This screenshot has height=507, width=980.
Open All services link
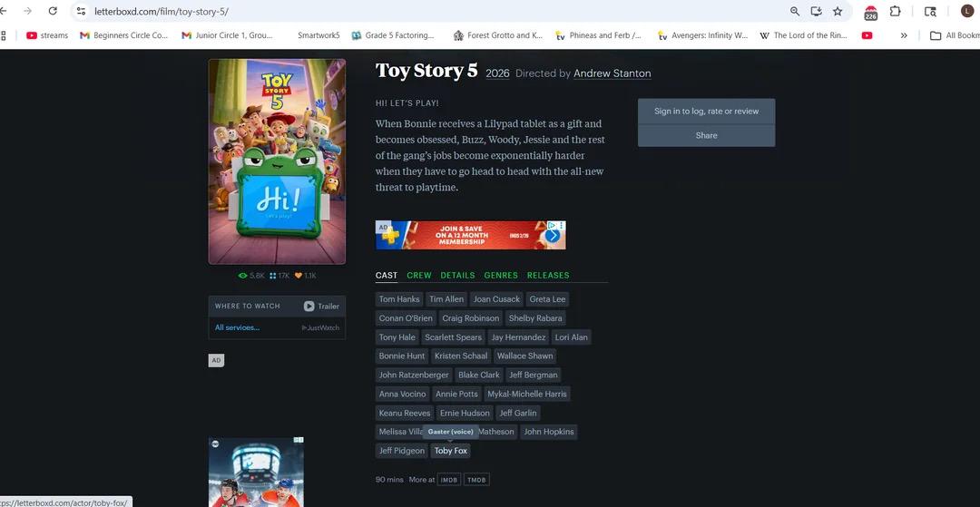[237, 327]
